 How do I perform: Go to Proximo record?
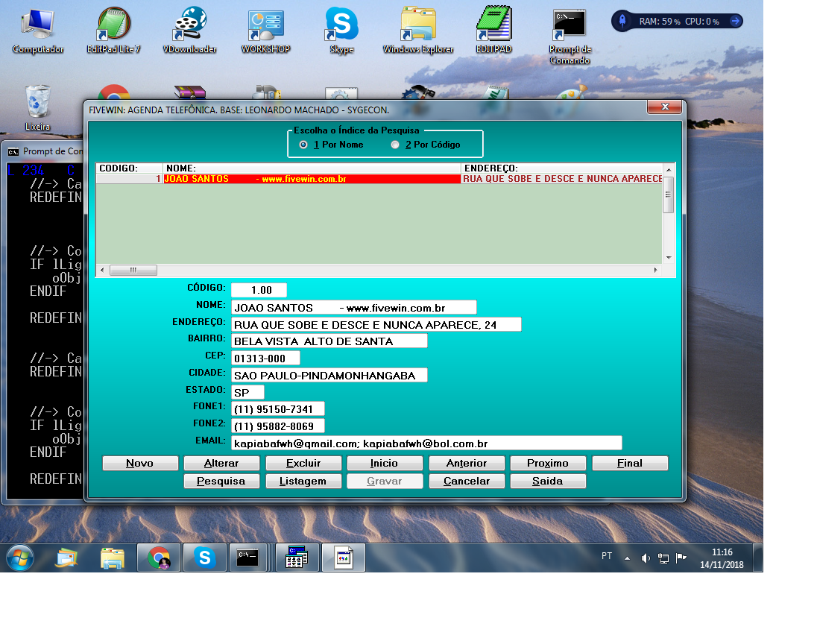point(548,463)
